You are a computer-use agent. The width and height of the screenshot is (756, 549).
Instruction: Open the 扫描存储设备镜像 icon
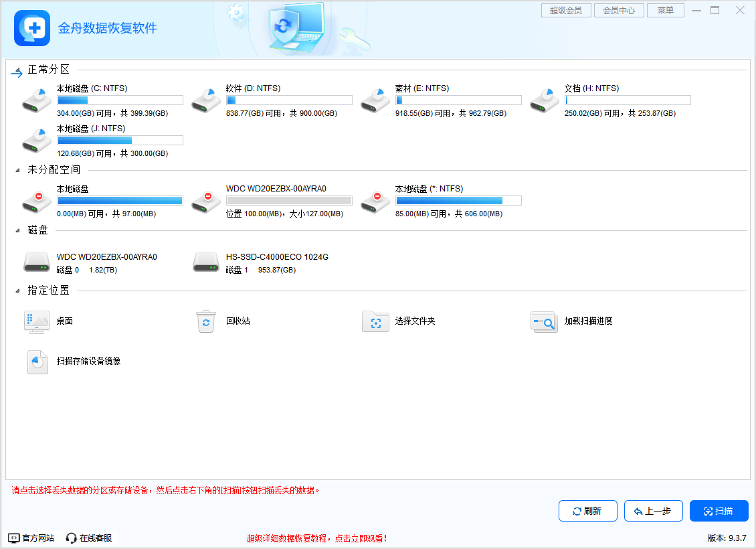point(37,362)
